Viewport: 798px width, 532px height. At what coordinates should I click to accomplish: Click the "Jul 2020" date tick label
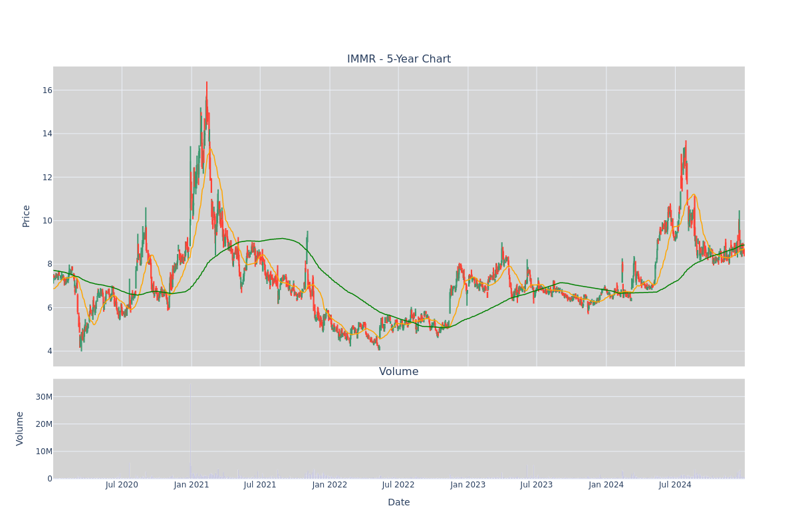[x=122, y=485]
